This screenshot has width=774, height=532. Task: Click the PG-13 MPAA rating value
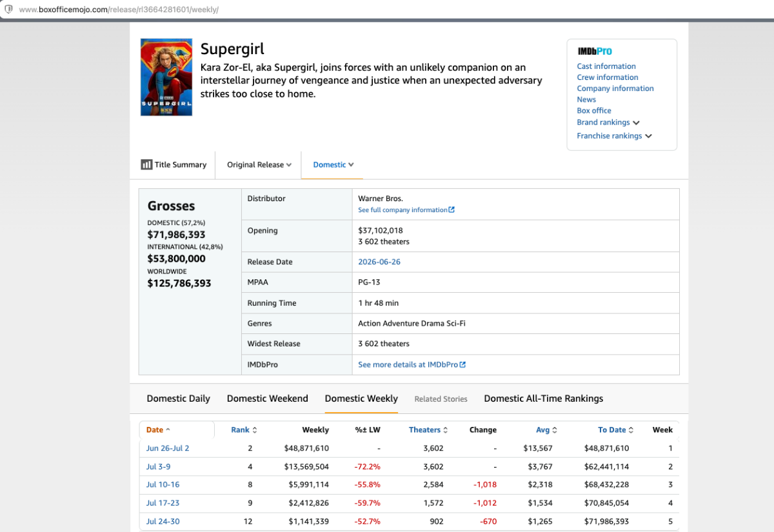click(370, 282)
